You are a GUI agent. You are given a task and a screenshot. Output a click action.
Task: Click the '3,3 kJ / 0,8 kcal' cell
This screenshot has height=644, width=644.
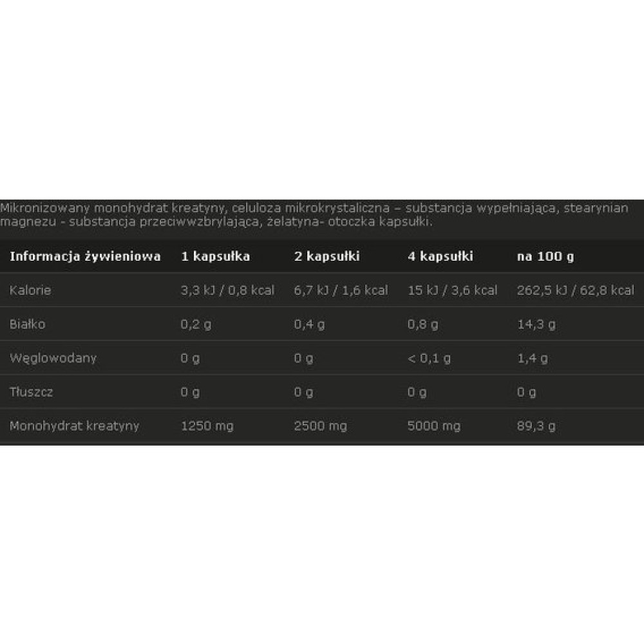point(227,290)
